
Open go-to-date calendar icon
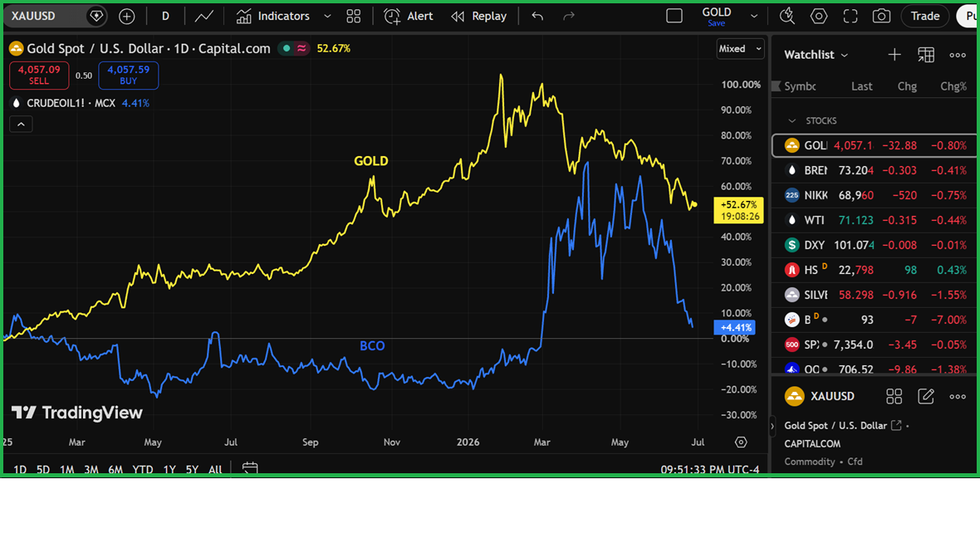[x=250, y=468]
